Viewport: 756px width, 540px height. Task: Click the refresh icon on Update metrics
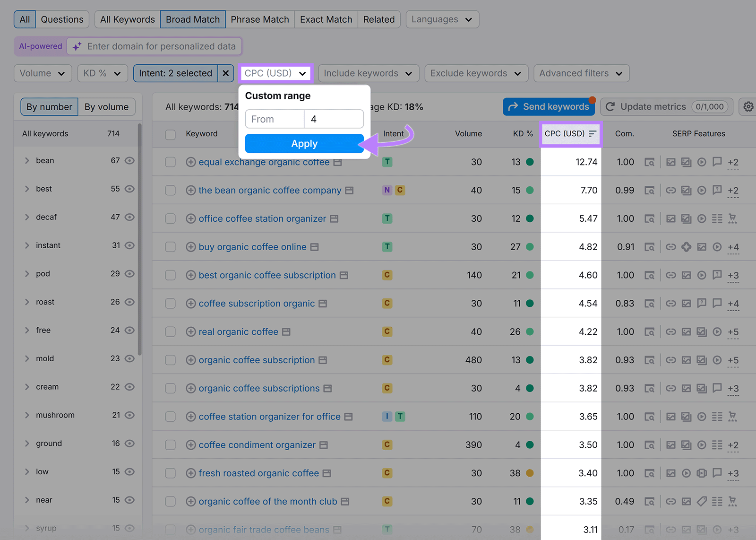(610, 106)
